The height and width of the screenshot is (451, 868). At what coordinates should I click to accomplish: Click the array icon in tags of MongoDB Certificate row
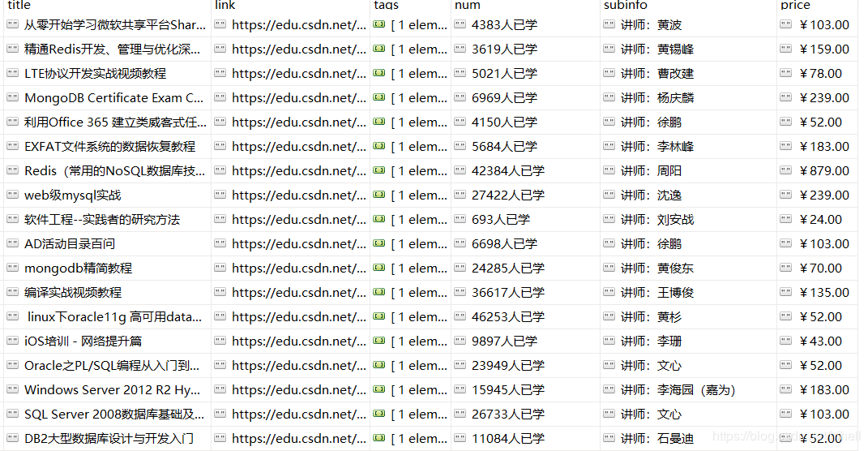[379, 97]
